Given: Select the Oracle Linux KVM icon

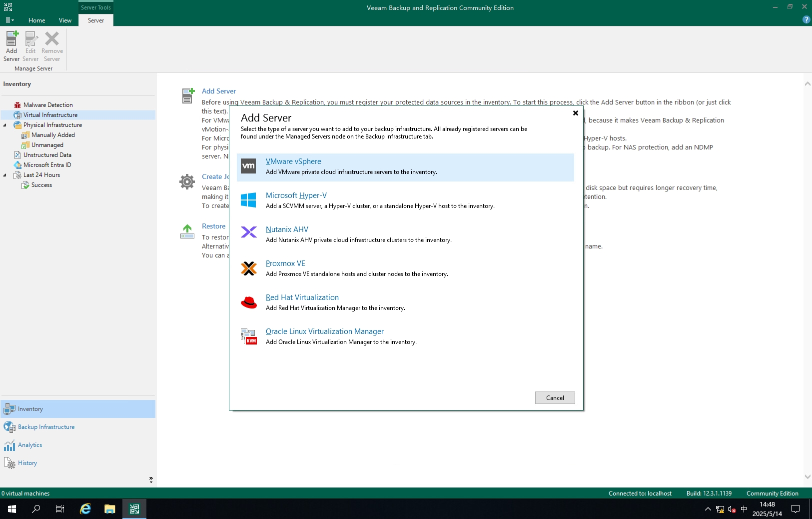Looking at the screenshot, I should tap(248, 336).
